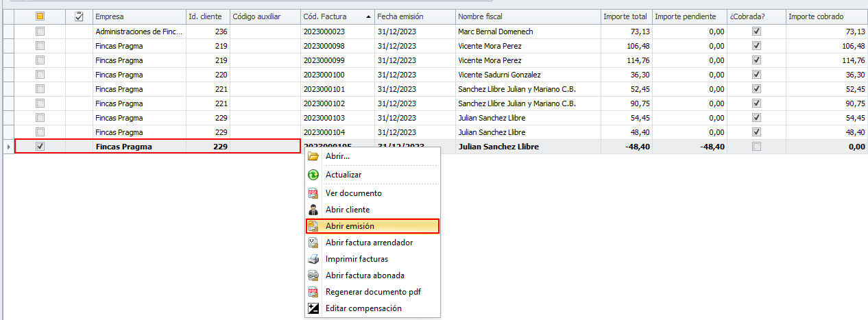The image size is (868, 320).
Task: Click Id. cliente value 236
Action: click(221, 32)
